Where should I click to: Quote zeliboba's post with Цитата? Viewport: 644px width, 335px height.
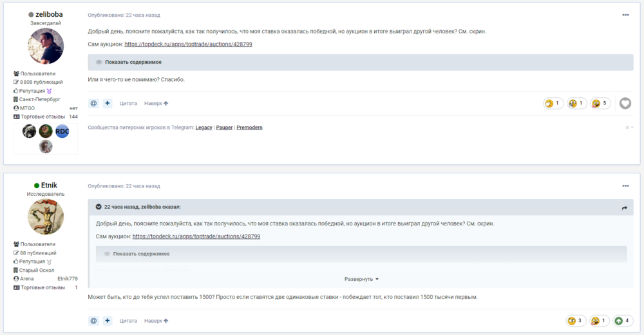pos(128,103)
